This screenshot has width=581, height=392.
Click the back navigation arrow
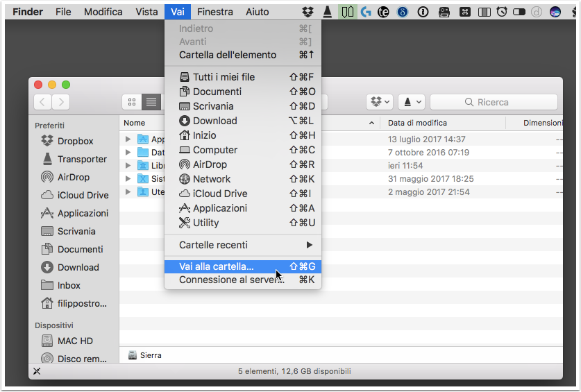pyautogui.click(x=42, y=102)
